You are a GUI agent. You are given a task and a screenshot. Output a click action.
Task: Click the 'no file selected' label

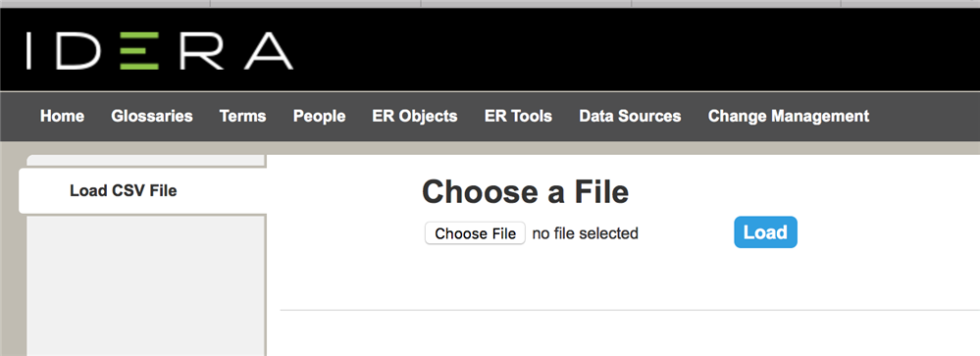tap(585, 233)
